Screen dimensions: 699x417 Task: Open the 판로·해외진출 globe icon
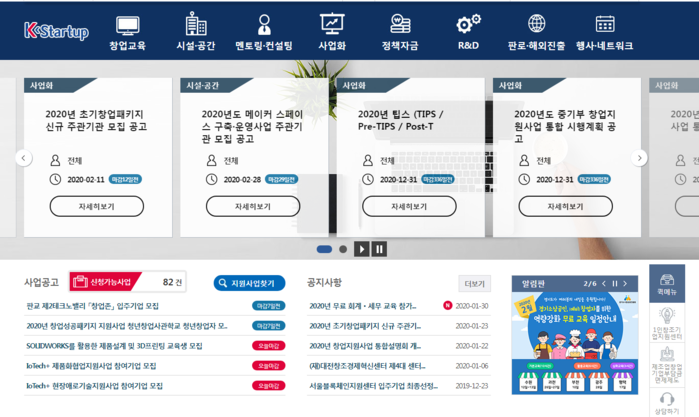536,24
